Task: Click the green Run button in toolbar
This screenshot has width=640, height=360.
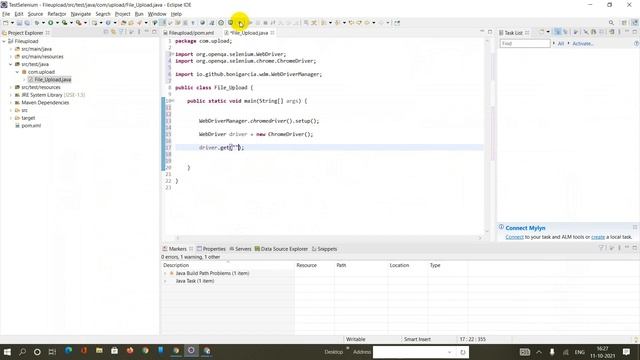Action: coord(51,23)
